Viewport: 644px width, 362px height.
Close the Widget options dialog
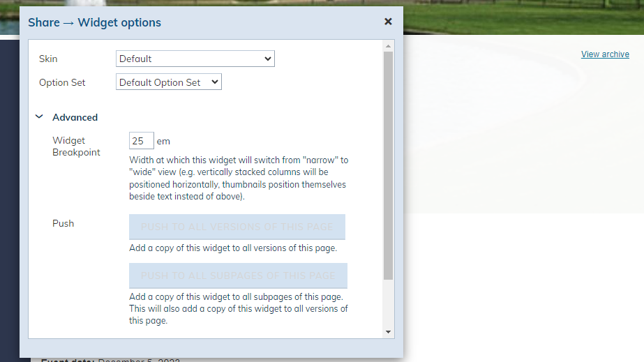[388, 22]
